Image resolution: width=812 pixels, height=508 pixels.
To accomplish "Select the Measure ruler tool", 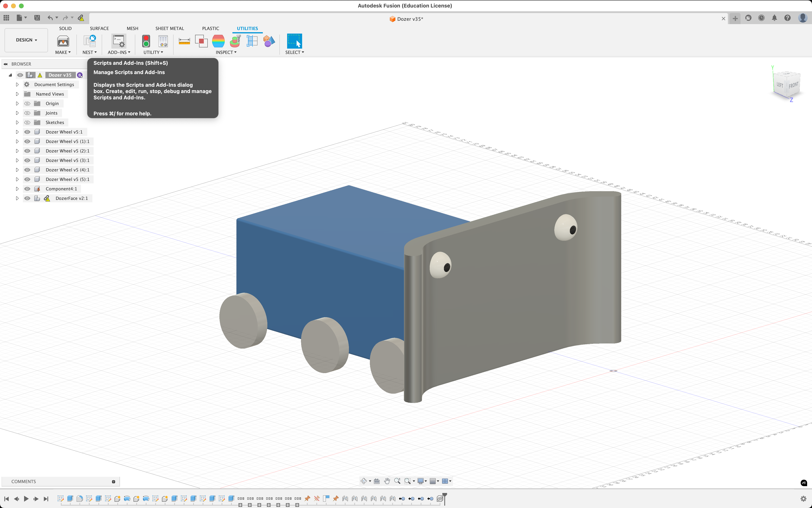I will click(x=184, y=41).
